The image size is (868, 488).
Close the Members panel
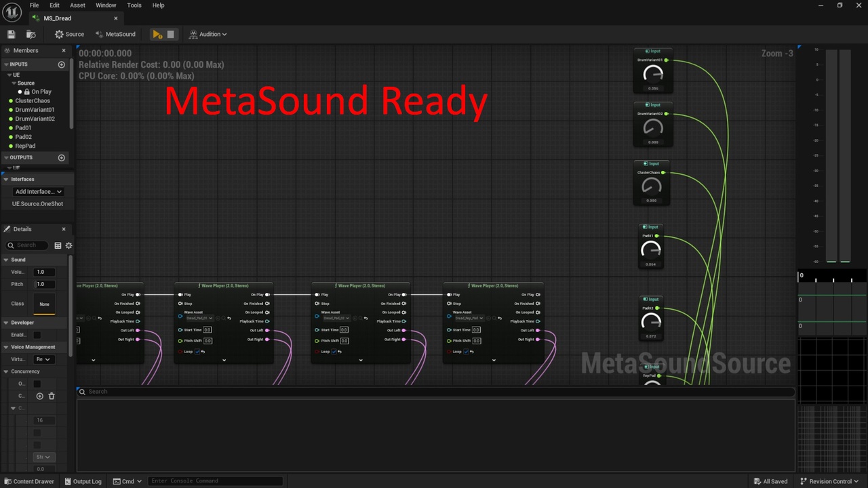pos(64,50)
